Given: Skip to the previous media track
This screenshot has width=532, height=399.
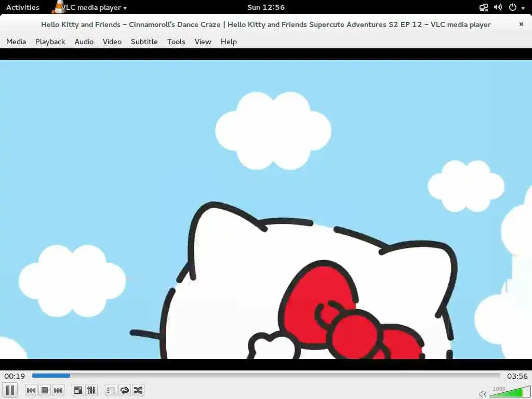Looking at the screenshot, I should [31, 391].
